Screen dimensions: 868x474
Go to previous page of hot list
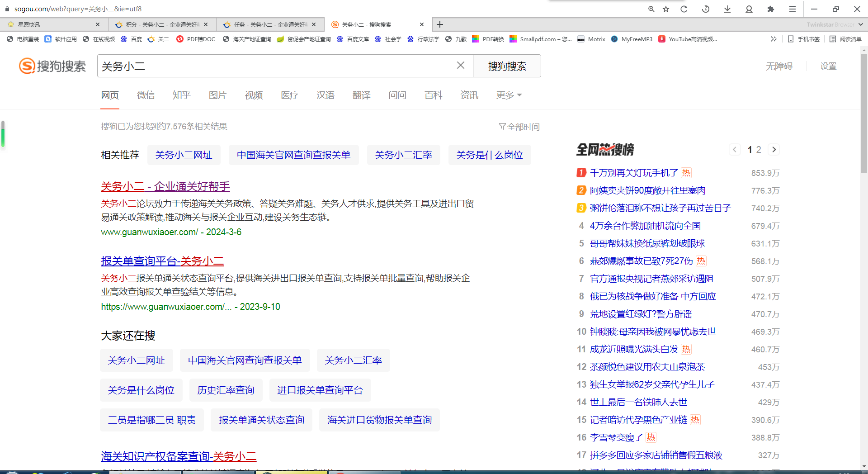(735, 150)
